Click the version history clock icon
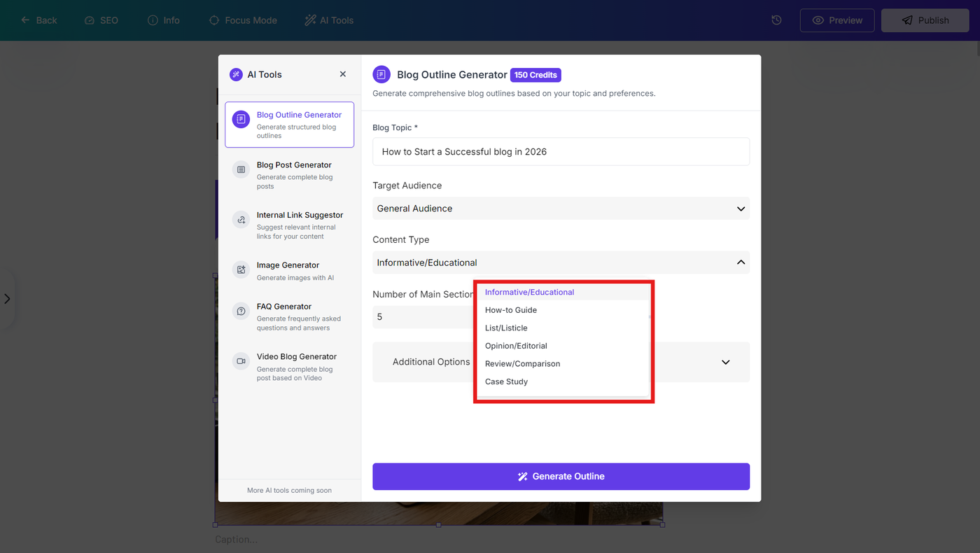Viewport: 980px width, 553px height. (776, 20)
